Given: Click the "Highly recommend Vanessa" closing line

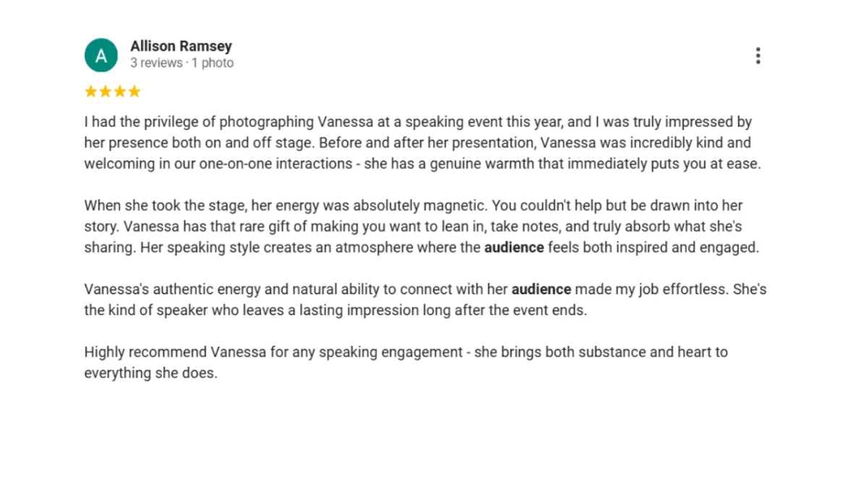Looking at the screenshot, I should [406, 363].
